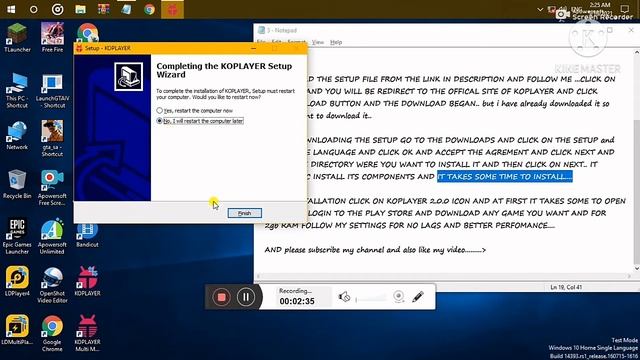Open Network desktop icon
Screen dimensions: 640x360
pyautogui.click(x=17, y=136)
